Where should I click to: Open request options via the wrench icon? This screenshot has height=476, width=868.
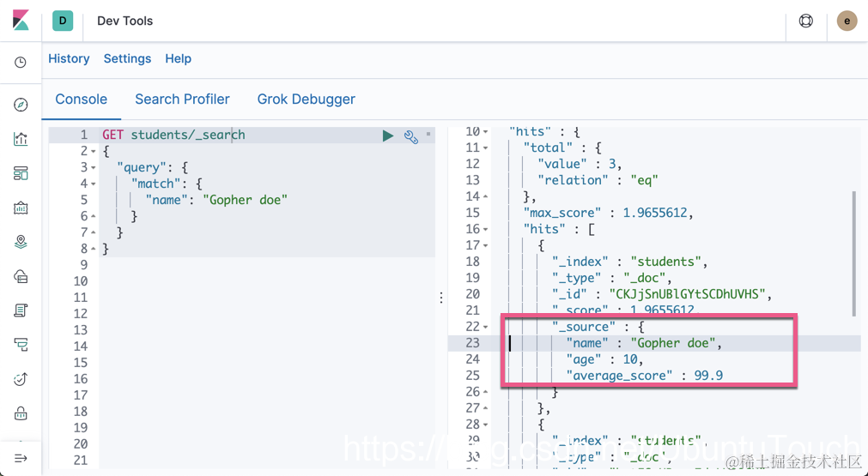point(410,136)
